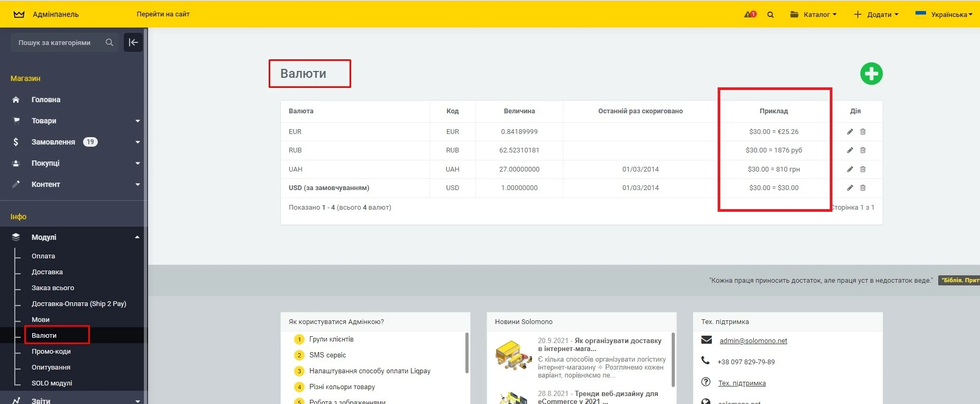Open Налаштування способу оплати Liqpay help item

370,371
